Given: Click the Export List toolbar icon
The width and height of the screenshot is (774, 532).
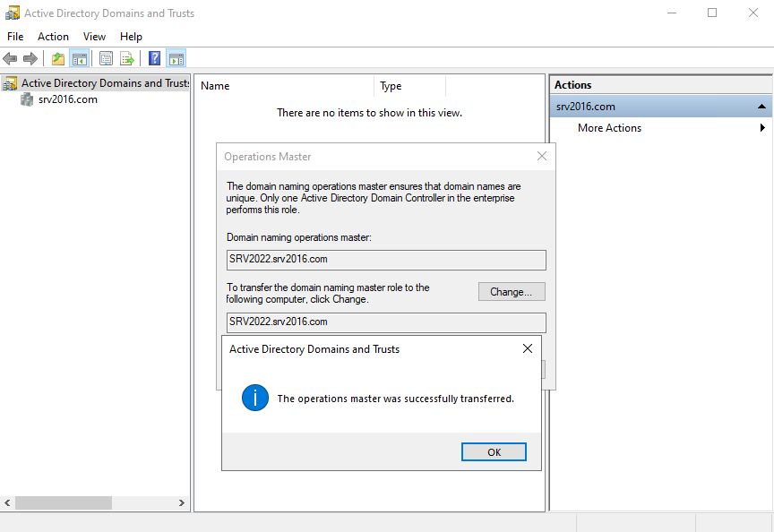Looking at the screenshot, I should tap(127, 59).
